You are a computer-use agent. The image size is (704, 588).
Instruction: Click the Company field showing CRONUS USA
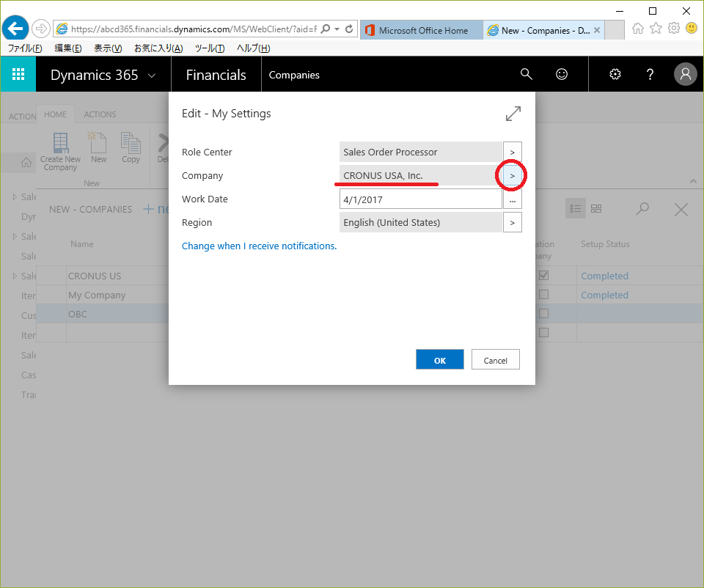click(x=420, y=175)
